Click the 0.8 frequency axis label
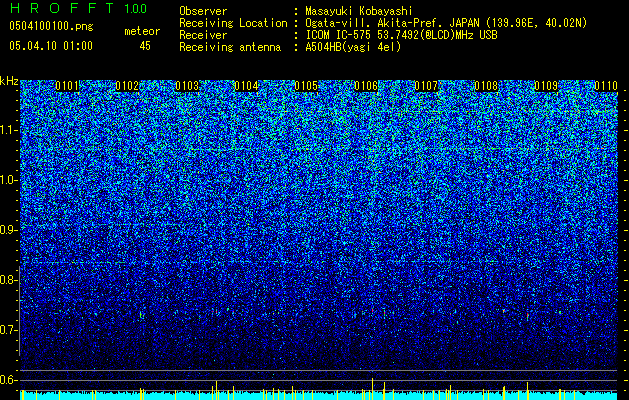Image resolution: width=629 pixels, height=400 pixels. [9, 280]
